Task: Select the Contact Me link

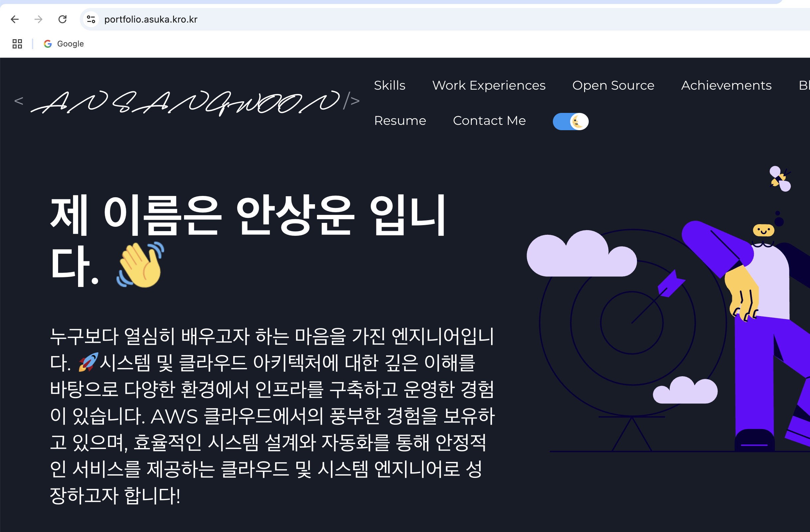Action: (x=489, y=121)
